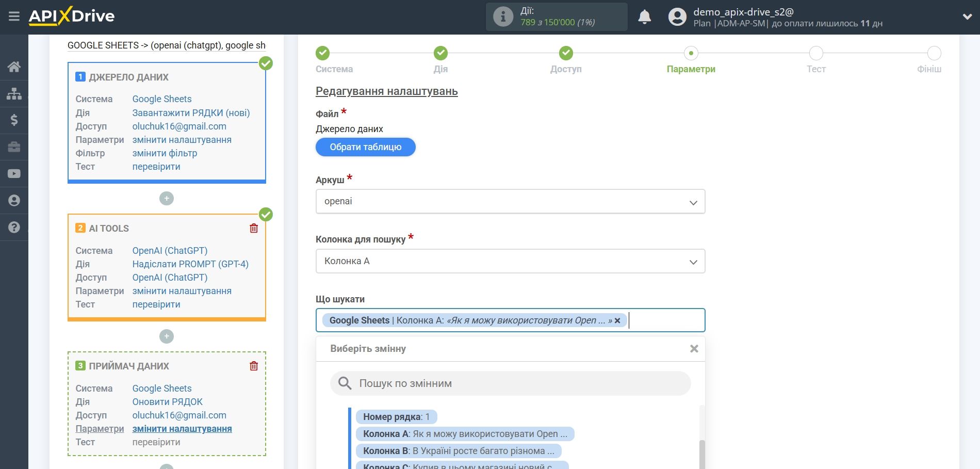This screenshot has width=980, height=469.
Task: Add step after ДЖЕРЕЛО ДАНИХ block
Action: tap(167, 199)
